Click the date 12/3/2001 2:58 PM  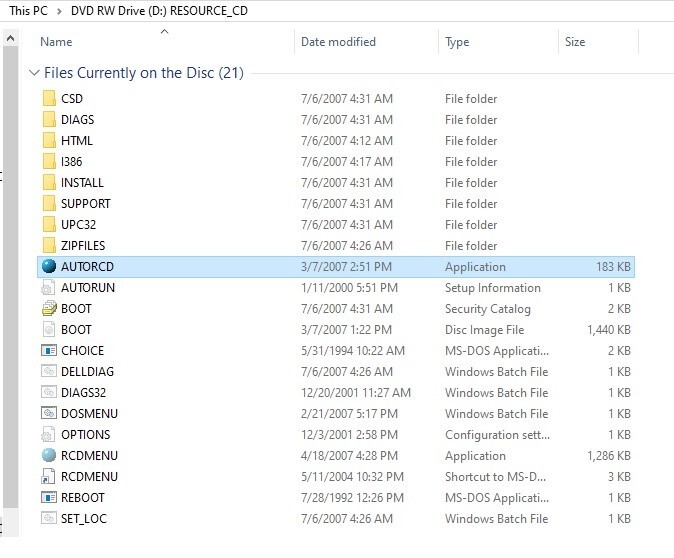click(349, 435)
